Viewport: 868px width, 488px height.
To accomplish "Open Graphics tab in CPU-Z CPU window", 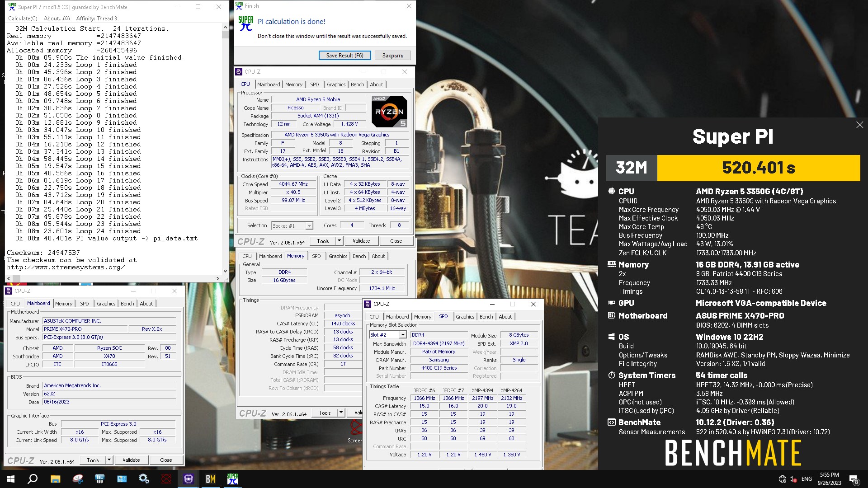I will pos(336,84).
